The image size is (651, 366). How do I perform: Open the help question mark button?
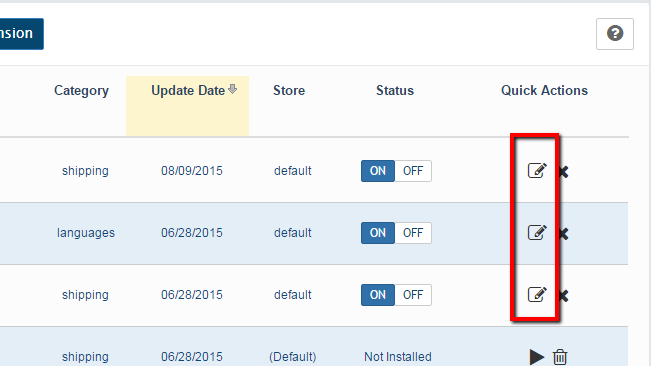[x=614, y=34]
